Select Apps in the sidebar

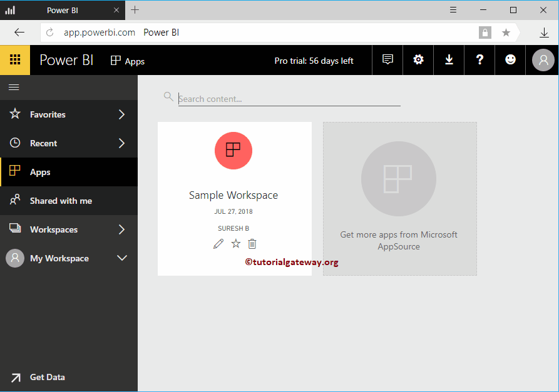pyautogui.click(x=69, y=172)
